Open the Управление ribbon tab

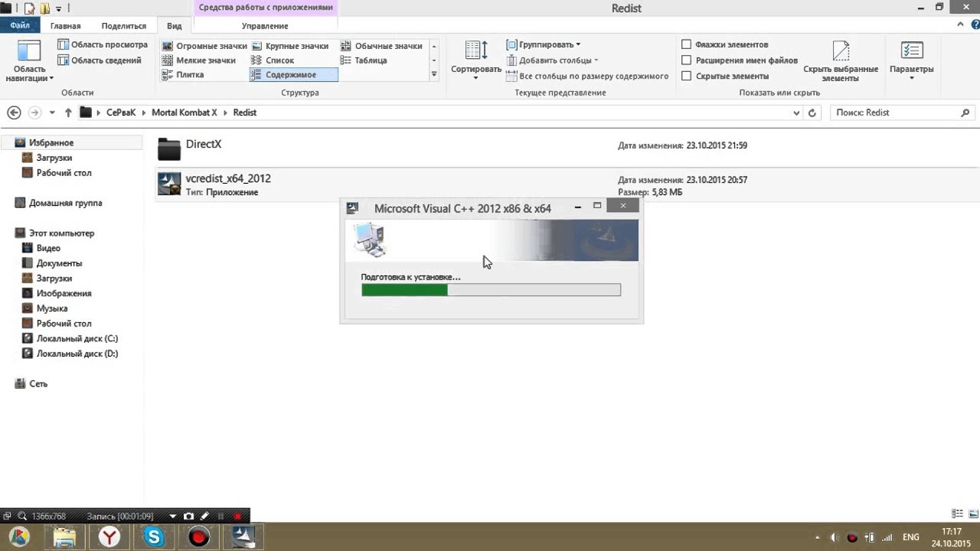point(265,26)
